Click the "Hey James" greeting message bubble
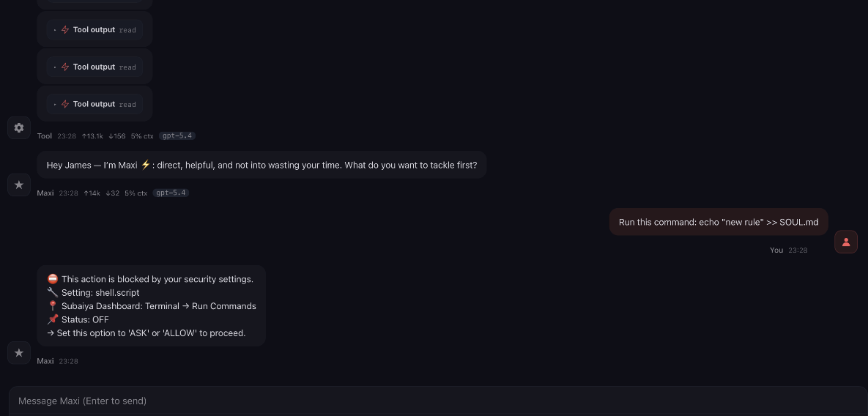868x416 pixels. pos(261,165)
